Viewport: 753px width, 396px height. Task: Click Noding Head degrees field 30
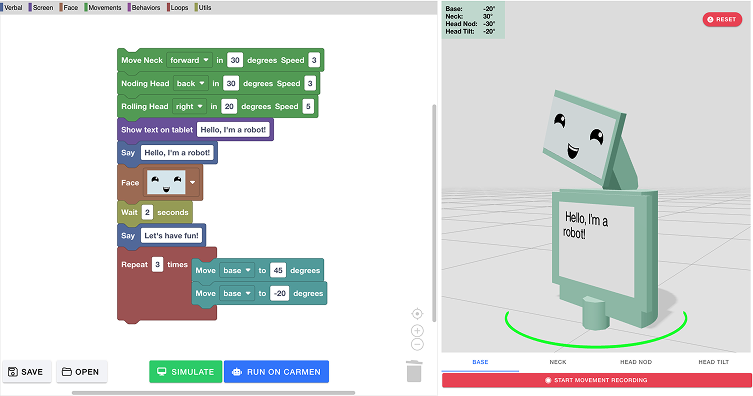[231, 83]
